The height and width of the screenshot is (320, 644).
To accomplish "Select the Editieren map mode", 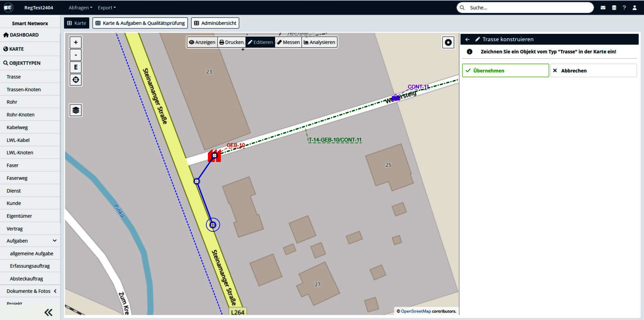I will click(x=260, y=42).
